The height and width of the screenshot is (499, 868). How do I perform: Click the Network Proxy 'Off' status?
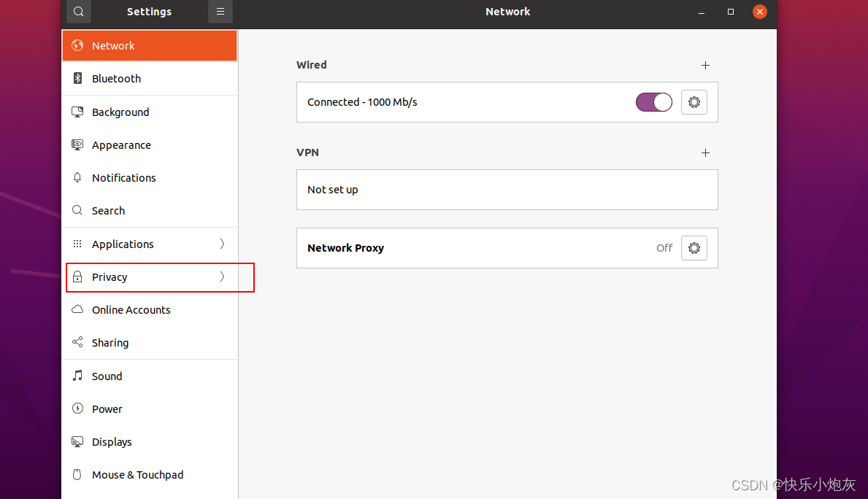click(x=664, y=248)
